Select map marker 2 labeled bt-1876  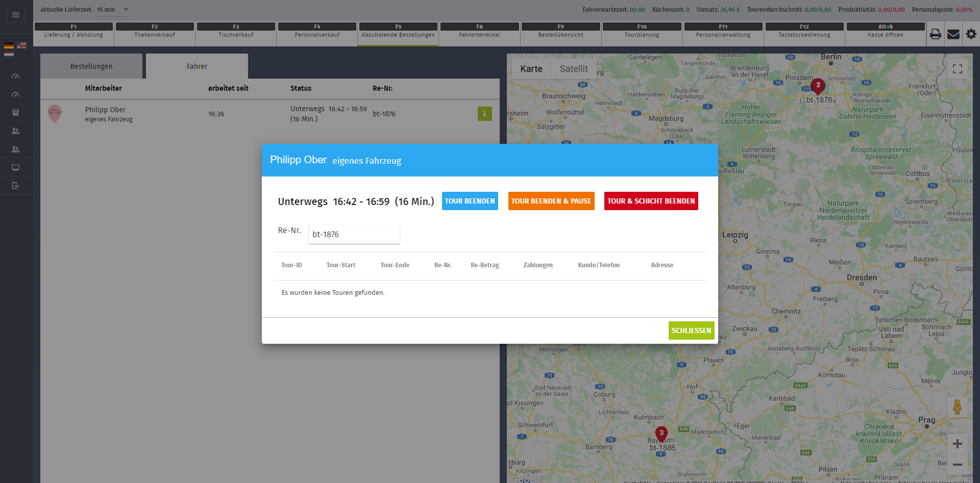(818, 86)
